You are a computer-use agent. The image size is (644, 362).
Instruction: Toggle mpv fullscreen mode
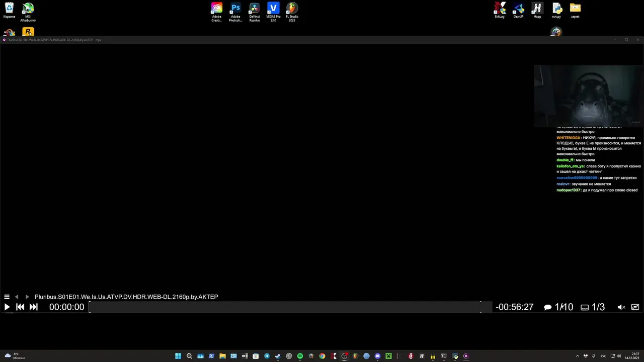click(635, 307)
